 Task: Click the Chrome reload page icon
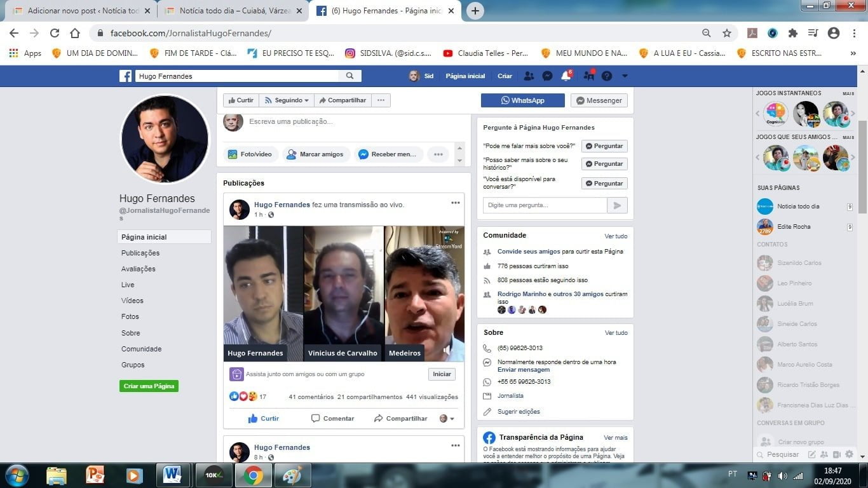click(55, 33)
